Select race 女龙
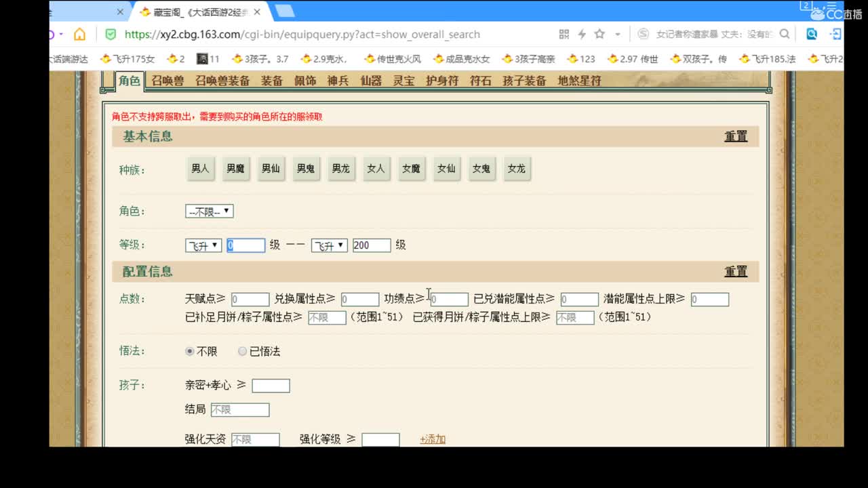 coord(517,169)
